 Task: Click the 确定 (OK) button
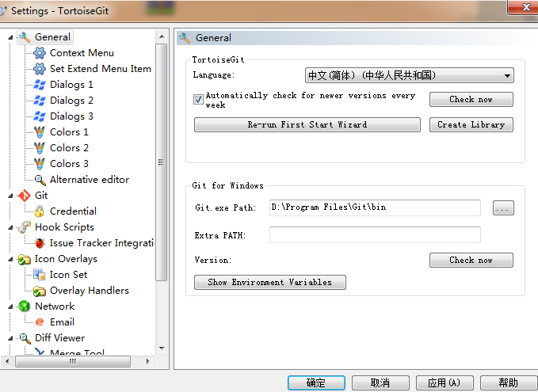(x=316, y=382)
